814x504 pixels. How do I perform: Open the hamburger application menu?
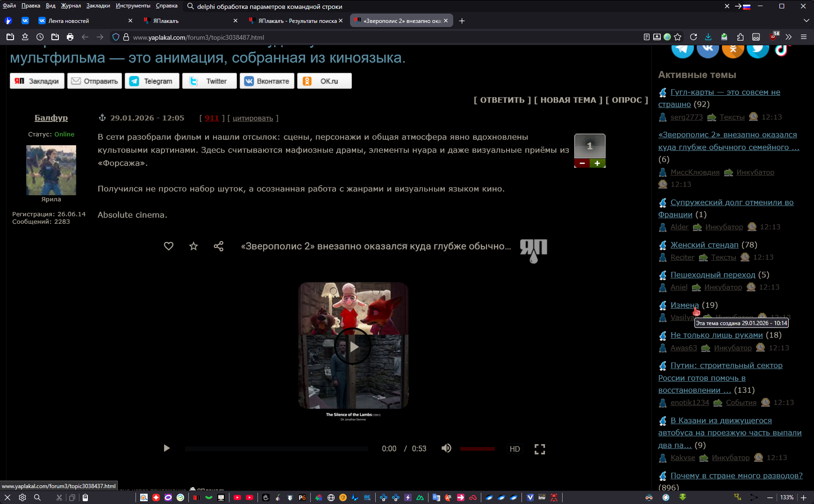[804, 37]
